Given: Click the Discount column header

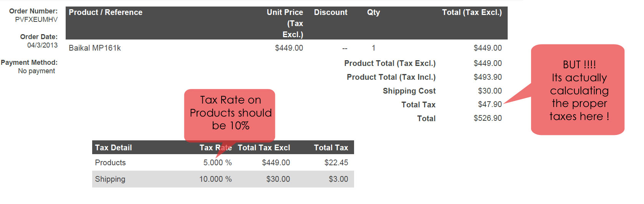Looking at the screenshot, I should click(x=330, y=12).
